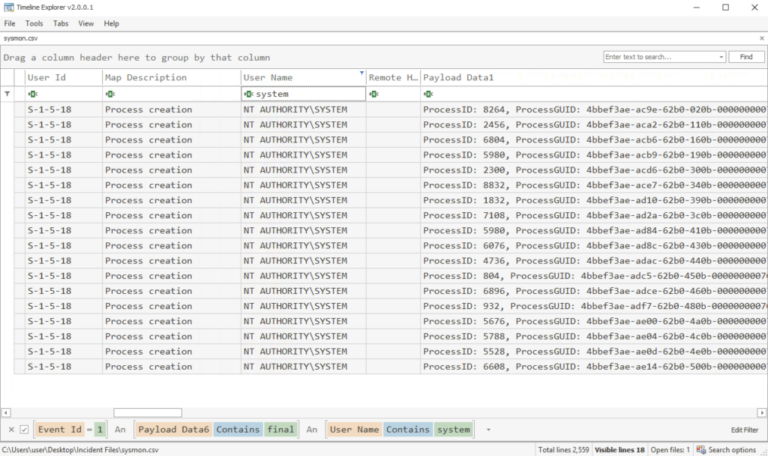This screenshot has height=456, width=768.
Task: Click the Find button
Action: click(746, 57)
